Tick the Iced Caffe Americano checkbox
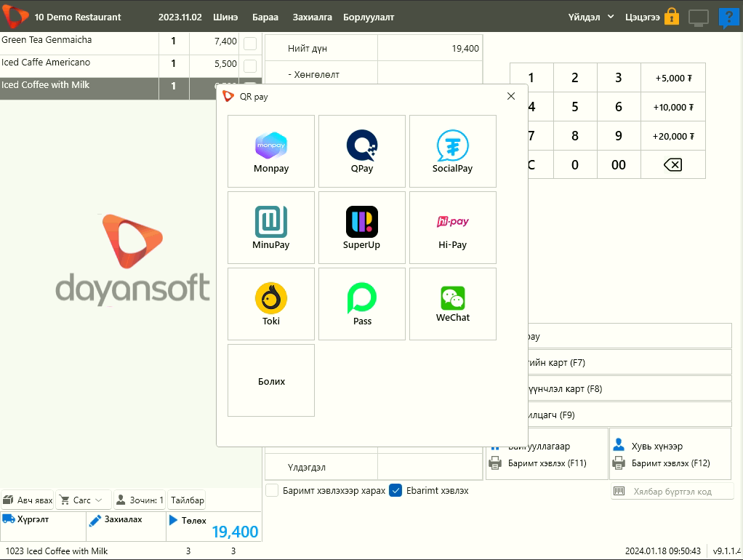 250,66
